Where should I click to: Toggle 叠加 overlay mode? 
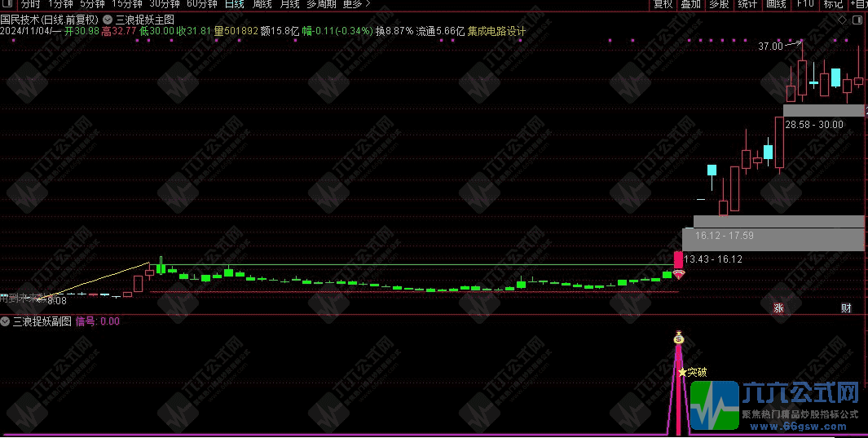(690, 4)
